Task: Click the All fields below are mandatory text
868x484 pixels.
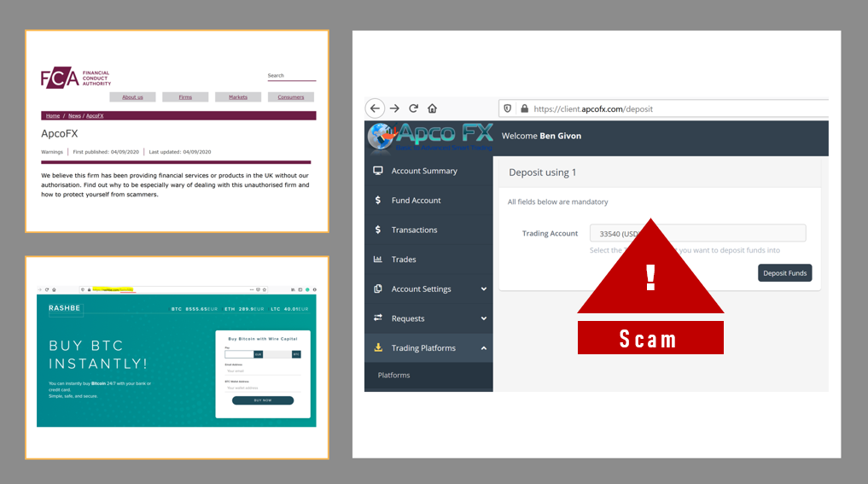Action: coord(557,201)
